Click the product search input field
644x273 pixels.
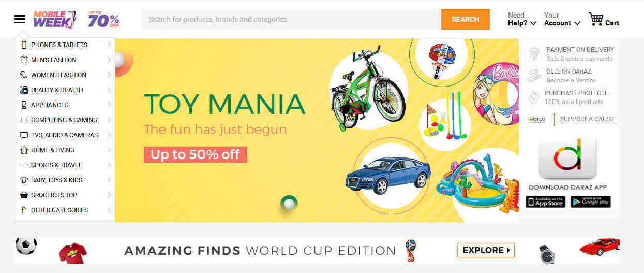[291, 19]
